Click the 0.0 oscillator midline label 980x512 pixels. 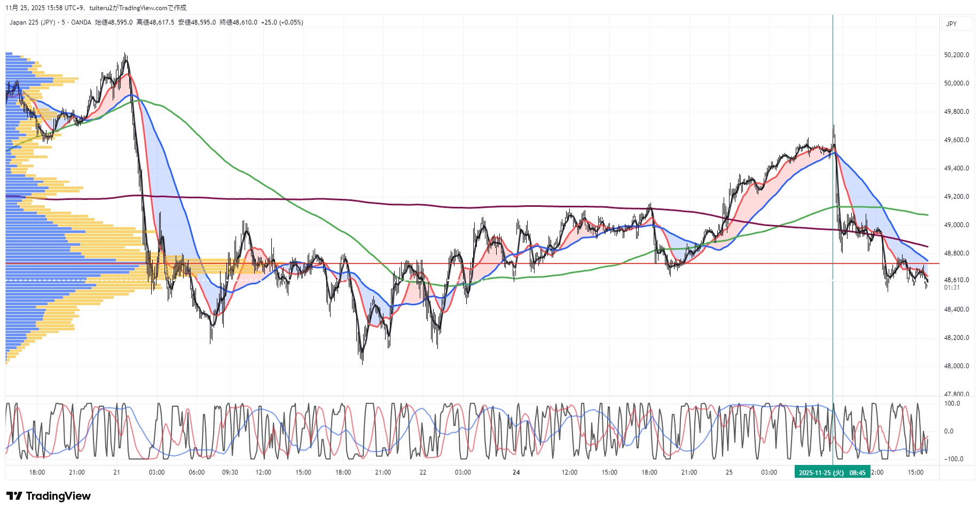click(948, 431)
